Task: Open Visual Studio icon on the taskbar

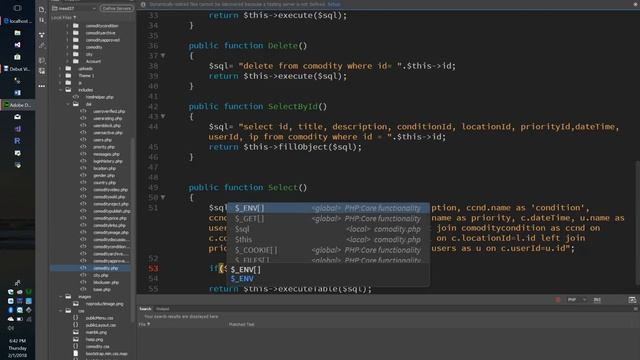Action: 17,45
